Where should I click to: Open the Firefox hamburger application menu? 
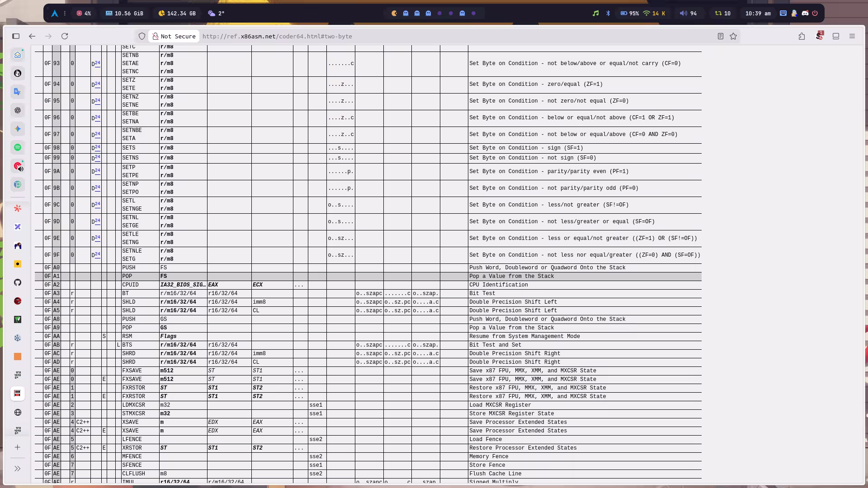(x=852, y=36)
